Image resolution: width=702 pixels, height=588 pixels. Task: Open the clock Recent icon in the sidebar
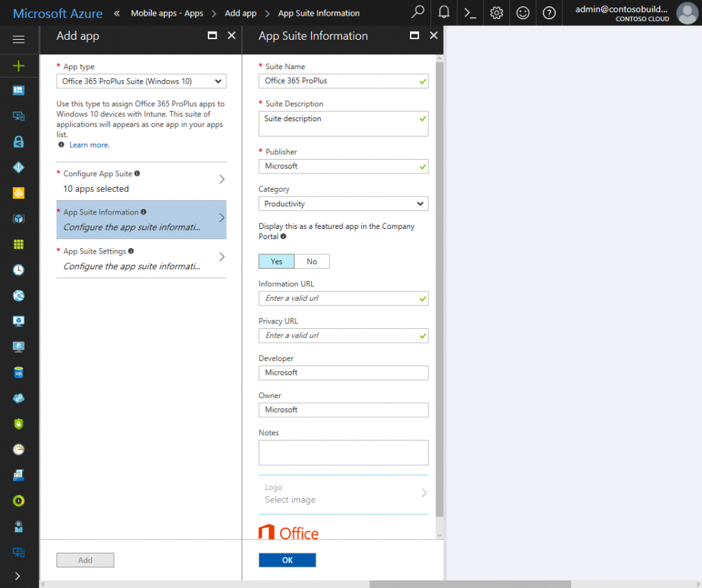click(x=19, y=270)
